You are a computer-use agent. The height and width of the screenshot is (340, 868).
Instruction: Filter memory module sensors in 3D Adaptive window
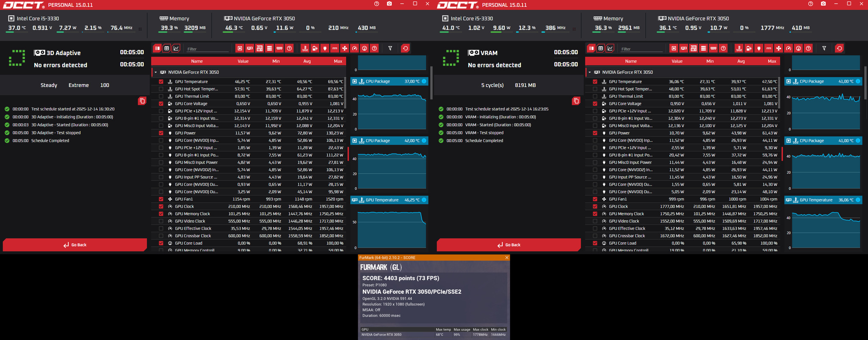pos(279,48)
